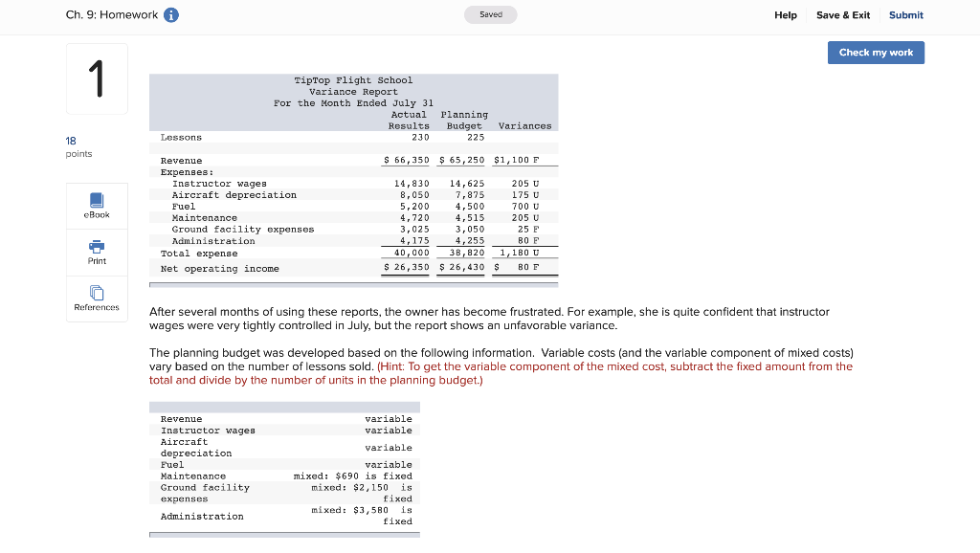Select question number 1 box
This screenshot has width=980, height=553.
click(x=97, y=78)
